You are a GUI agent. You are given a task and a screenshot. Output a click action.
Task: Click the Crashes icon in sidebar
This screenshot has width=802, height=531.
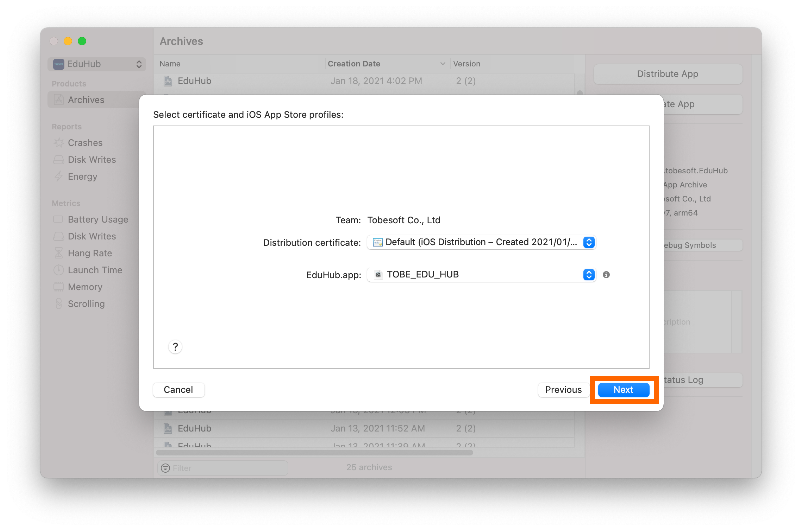[x=59, y=143]
